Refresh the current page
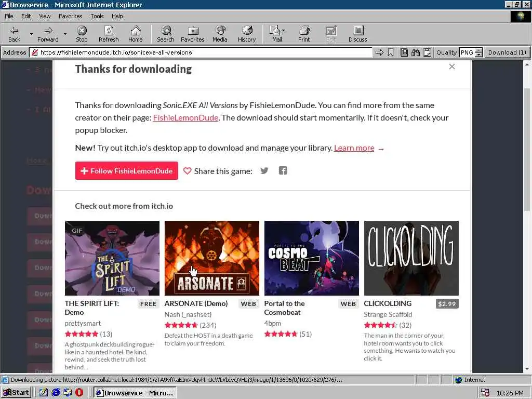 pos(109,34)
